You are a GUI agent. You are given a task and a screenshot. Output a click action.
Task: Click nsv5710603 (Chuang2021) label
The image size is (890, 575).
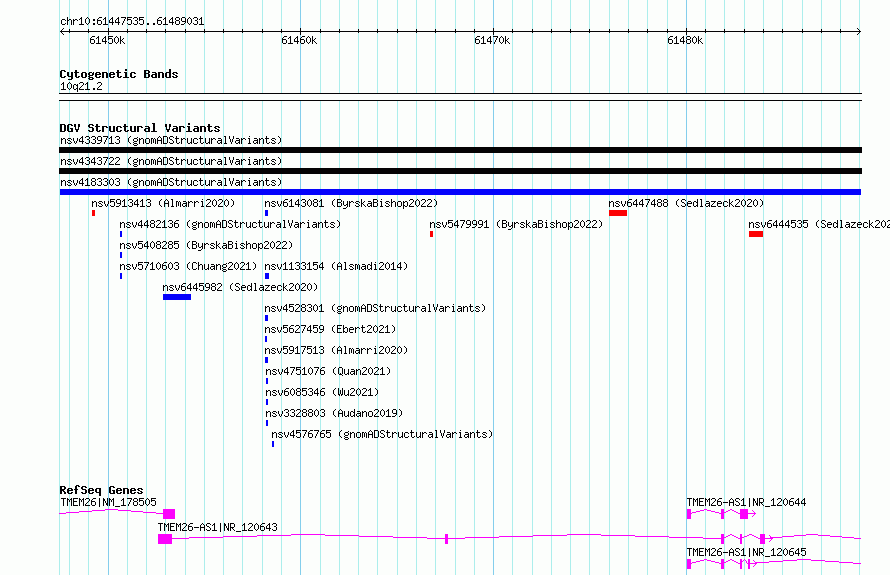pos(188,266)
